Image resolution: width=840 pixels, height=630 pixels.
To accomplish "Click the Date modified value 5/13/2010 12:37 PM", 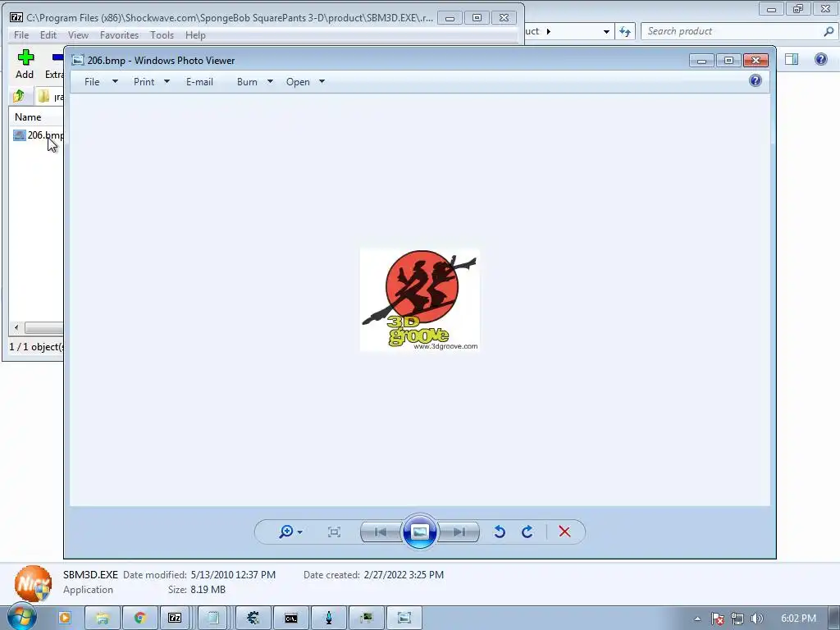I will click(x=233, y=575).
